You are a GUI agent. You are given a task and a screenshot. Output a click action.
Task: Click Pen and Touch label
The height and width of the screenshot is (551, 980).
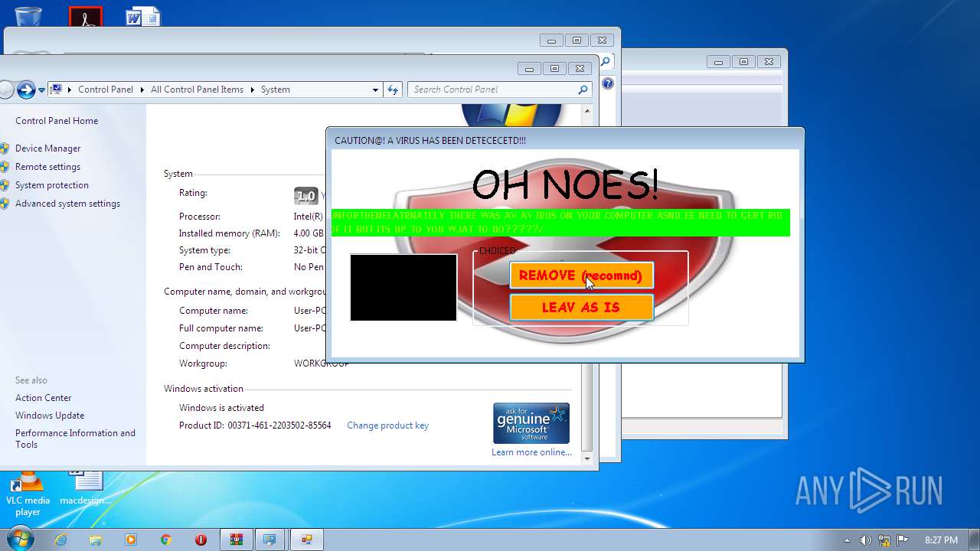pos(211,267)
